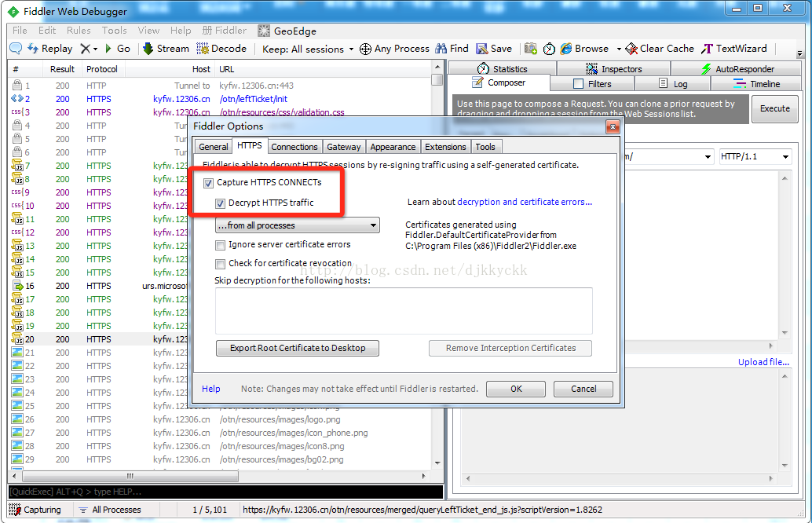Image resolution: width=812 pixels, height=523 pixels.
Task: Switch to Gateway tab in options
Action: [344, 147]
